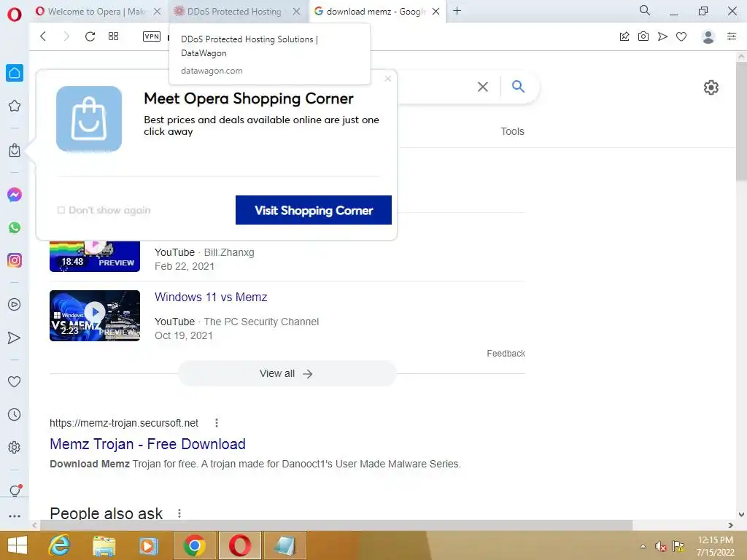The width and height of the screenshot is (747, 560).
Task: Open File Explorer from the taskbar
Action: point(104,545)
